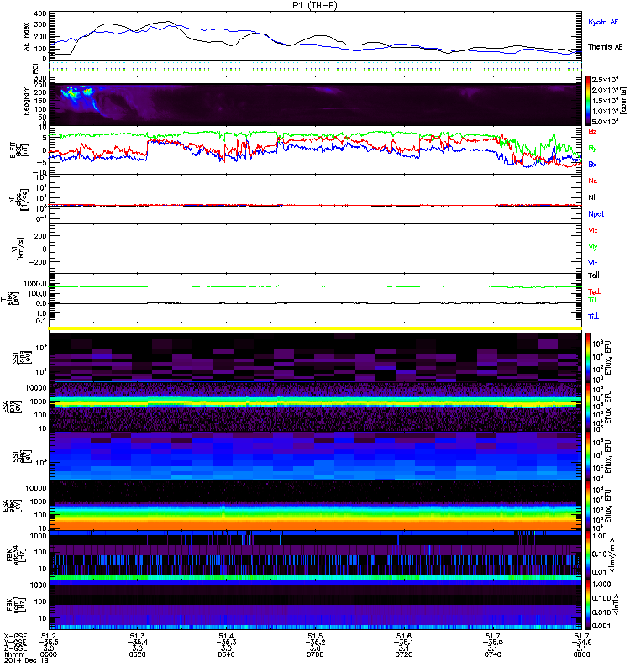Click the X-GSE value 51.2

click(x=49, y=636)
